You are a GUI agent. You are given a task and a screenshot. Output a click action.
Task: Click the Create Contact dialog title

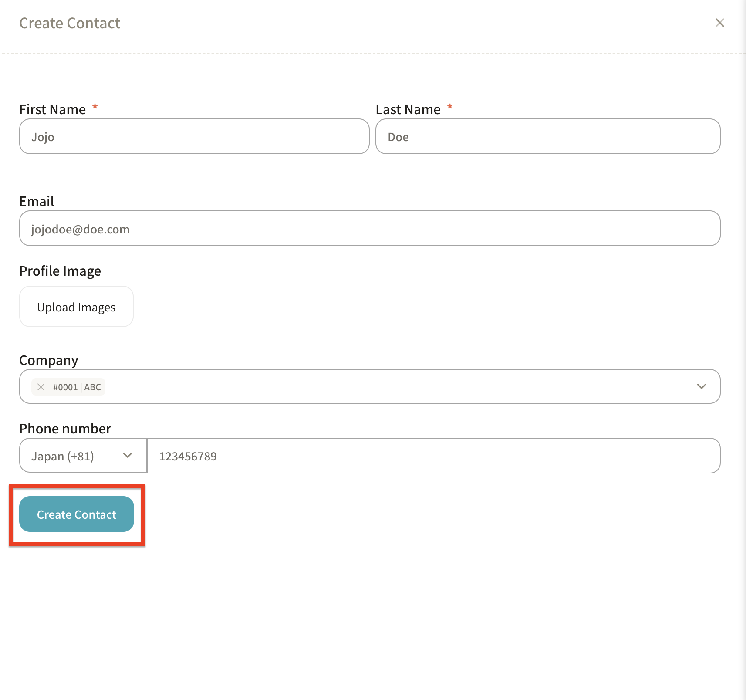[70, 23]
